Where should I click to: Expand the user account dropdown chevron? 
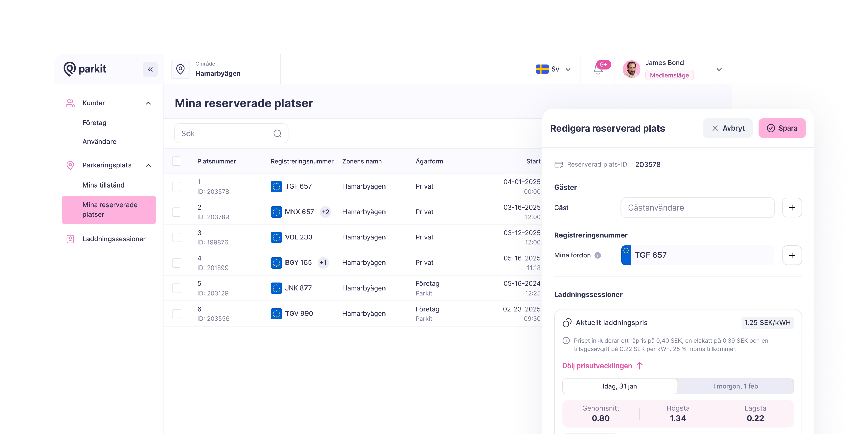pos(719,70)
